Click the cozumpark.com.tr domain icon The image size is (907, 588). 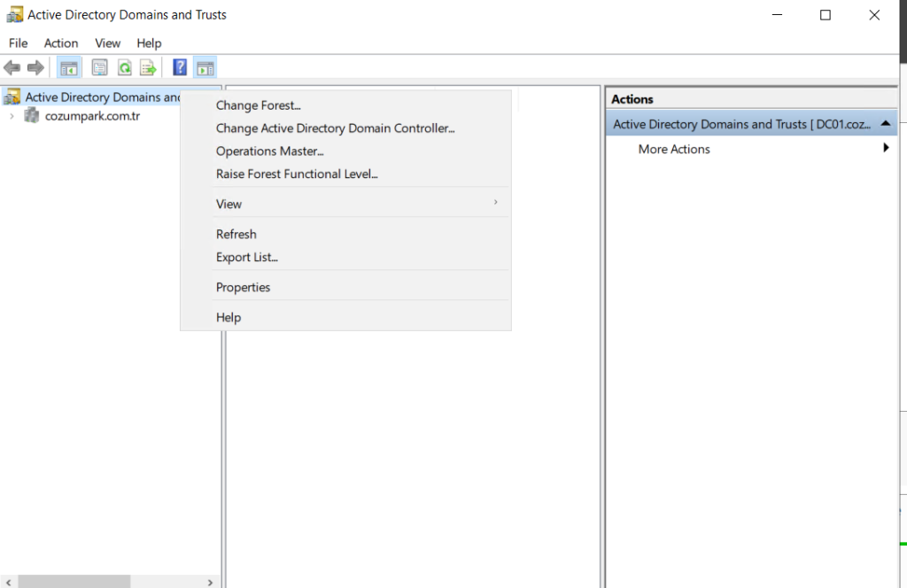tap(32, 116)
